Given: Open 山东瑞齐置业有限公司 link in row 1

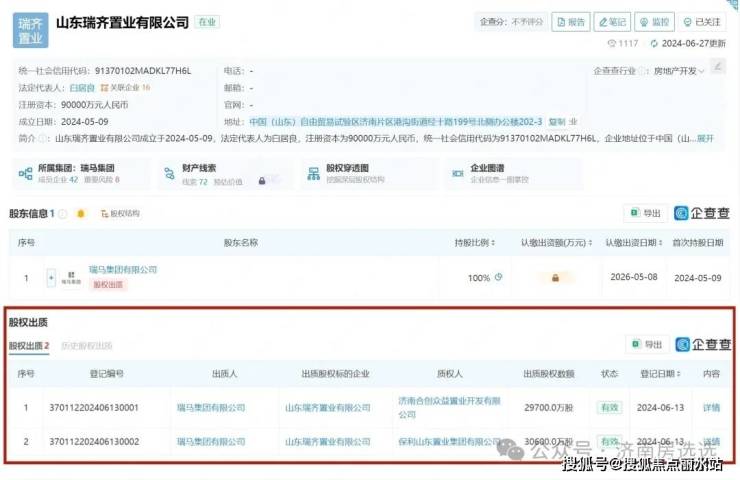Looking at the screenshot, I should click(x=328, y=407).
